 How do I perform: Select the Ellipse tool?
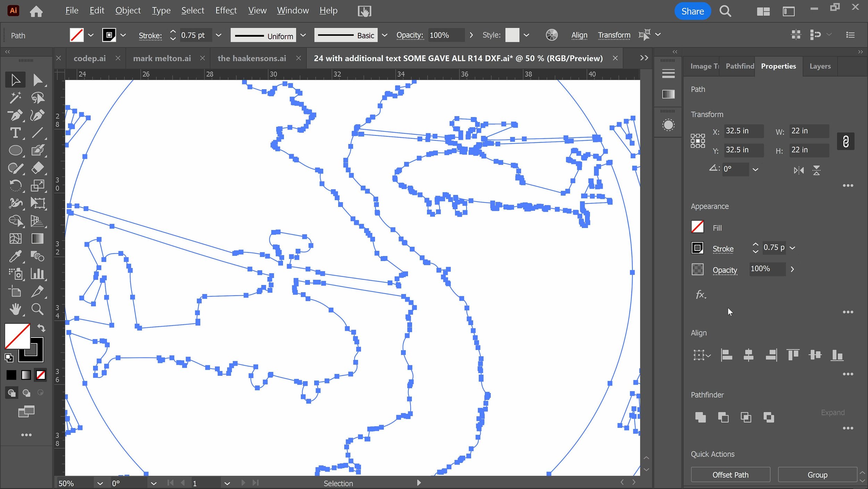(15, 150)
